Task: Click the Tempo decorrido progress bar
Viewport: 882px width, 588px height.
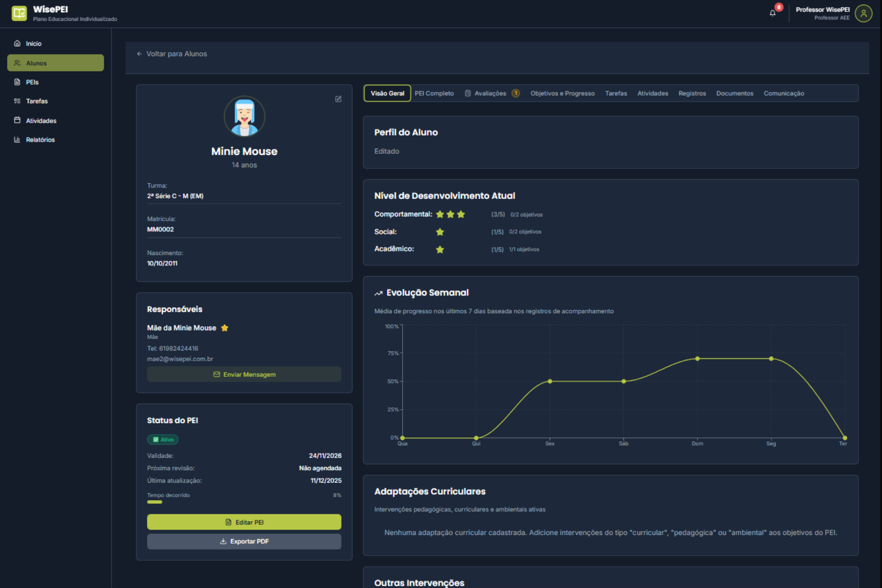Action: [x=244, y=502]
